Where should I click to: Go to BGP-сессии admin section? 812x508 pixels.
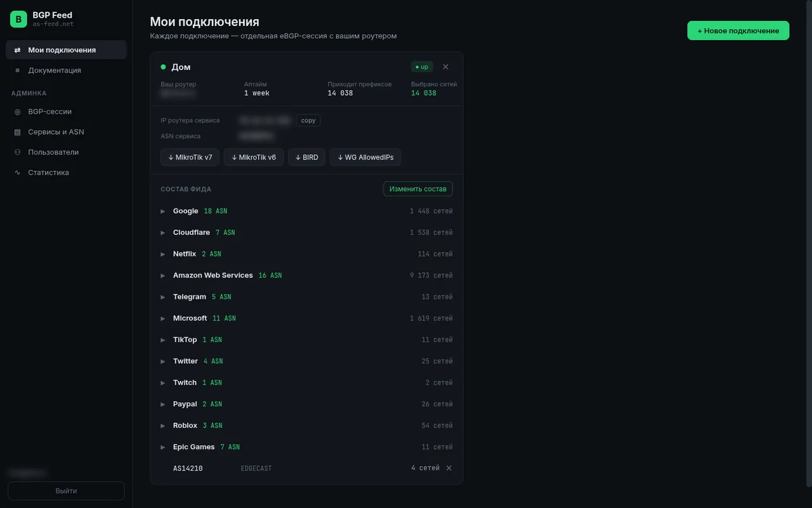[66, 112]
